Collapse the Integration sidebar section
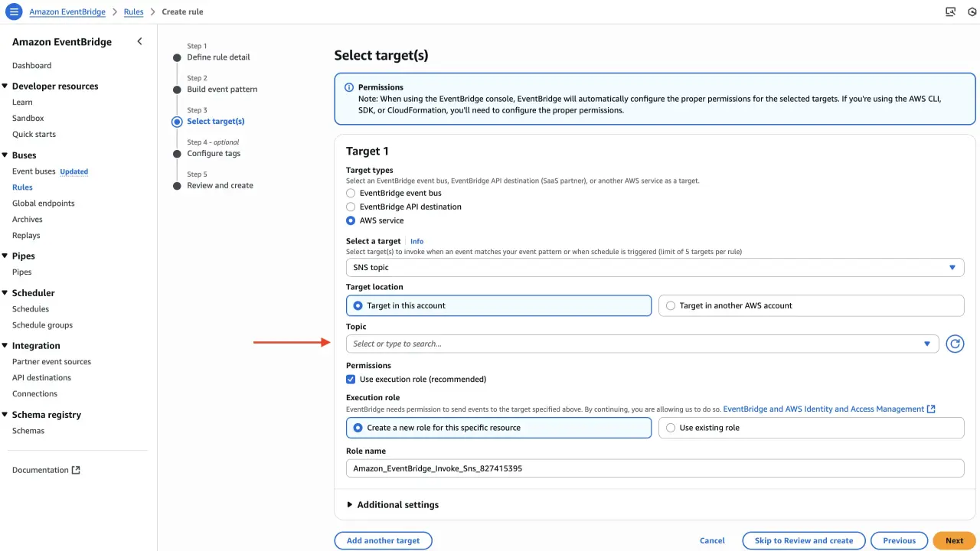980x551 pixels. tap(5, 346)
